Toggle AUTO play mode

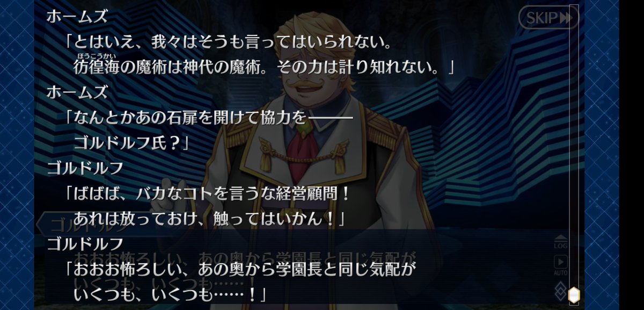coord(560,265)
